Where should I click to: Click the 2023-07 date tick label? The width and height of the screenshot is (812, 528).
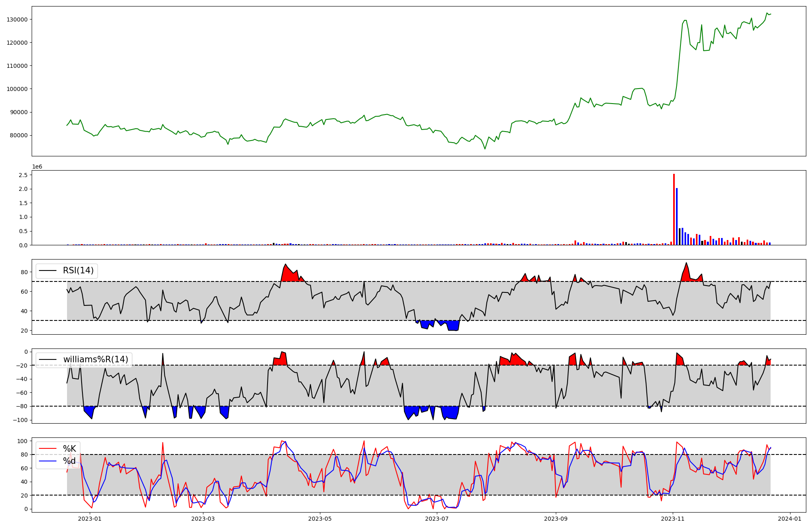[x=437, y=518]
